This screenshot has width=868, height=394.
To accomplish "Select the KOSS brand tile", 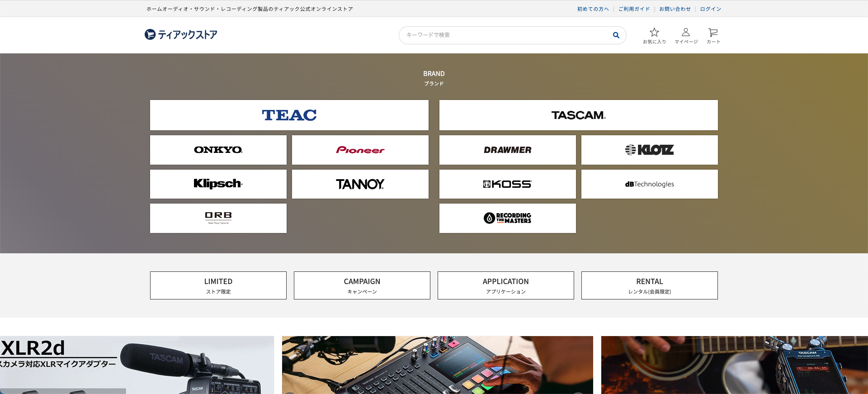I will [508, 184].
